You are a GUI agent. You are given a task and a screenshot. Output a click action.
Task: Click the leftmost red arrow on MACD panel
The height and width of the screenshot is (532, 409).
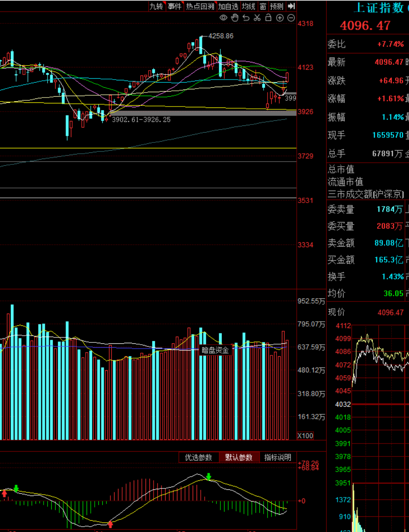tap(4, 493)
